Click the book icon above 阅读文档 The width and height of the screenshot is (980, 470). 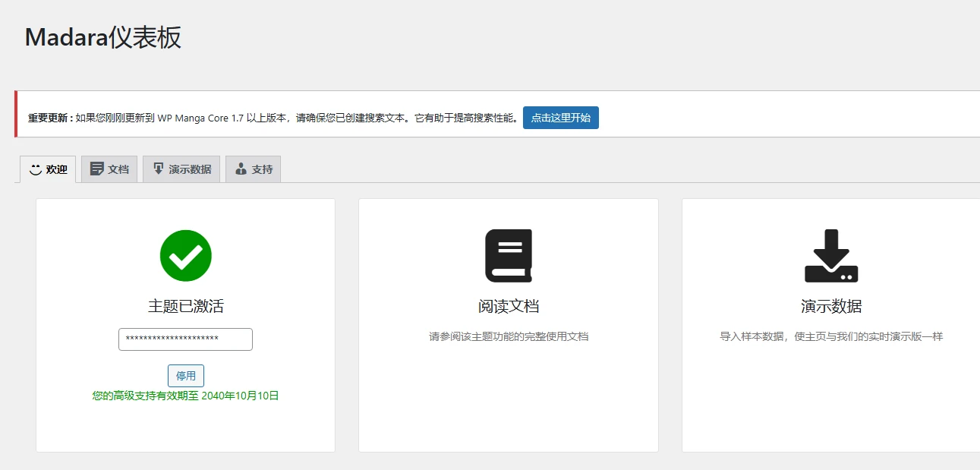(x=507, y=254)
